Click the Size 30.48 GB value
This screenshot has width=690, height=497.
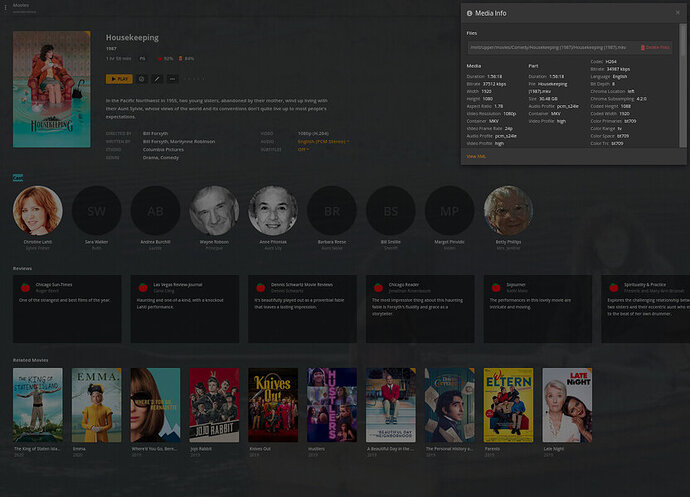point(548,99)
